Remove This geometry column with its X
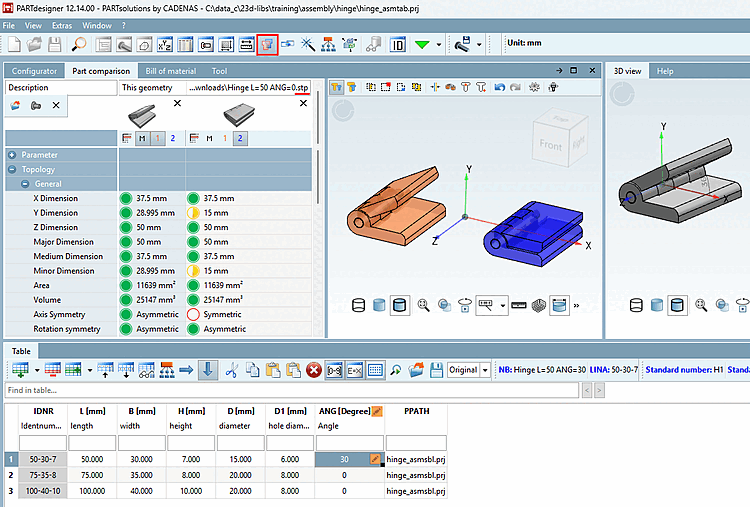Image resolution: width=750 pixels, height=507 pixels. coord(177,103)
